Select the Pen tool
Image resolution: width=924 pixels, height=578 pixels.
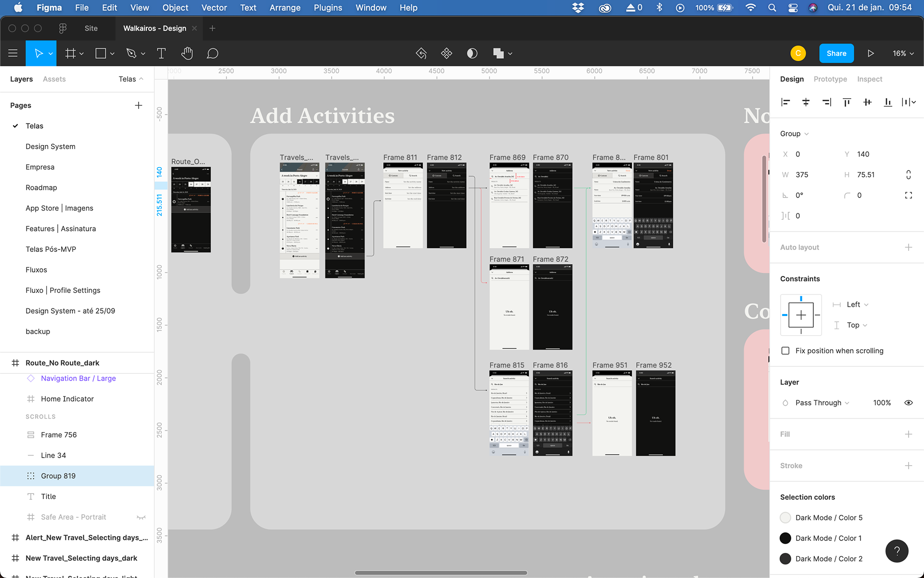pyautogui.click(x=131, y=53)
